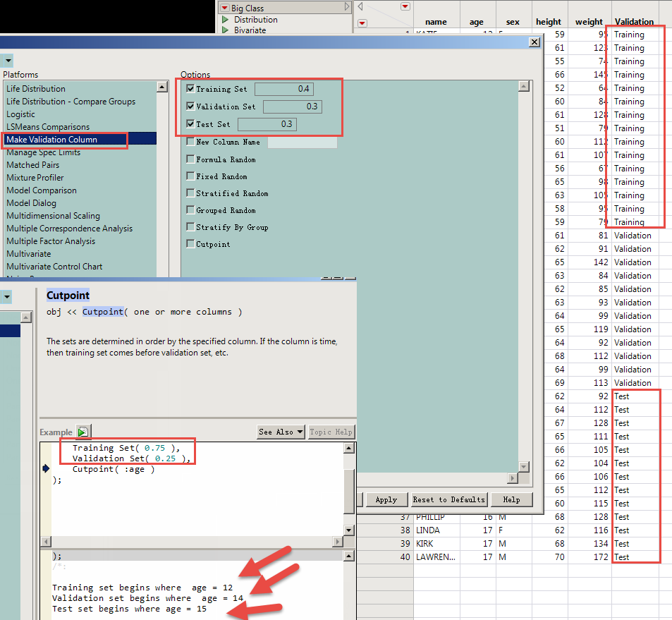The image size is (672, 620).
Task: Click the Test Set value field 0.3
Action: [x=267, y=124]
